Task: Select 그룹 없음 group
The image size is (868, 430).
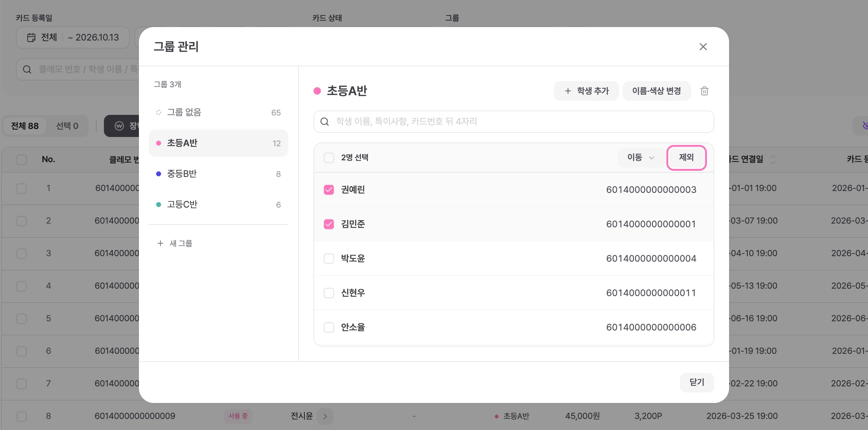Action: (x=218, y=112)
